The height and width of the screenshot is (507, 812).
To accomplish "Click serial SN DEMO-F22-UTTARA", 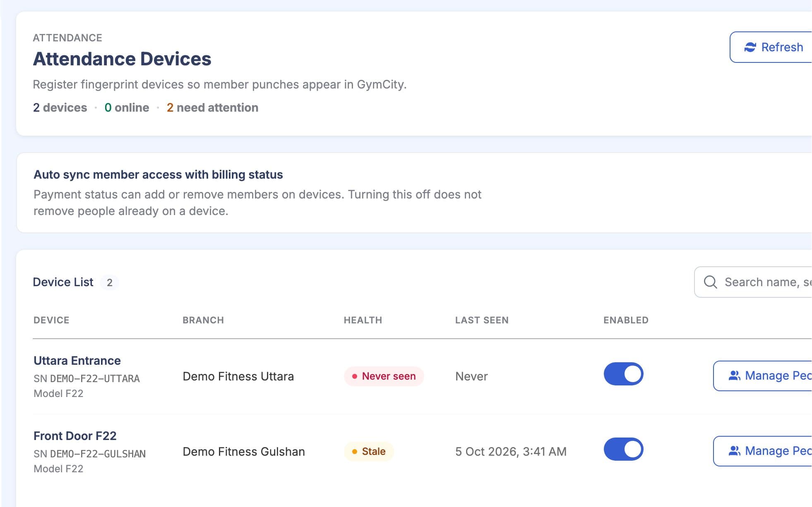I will (86, 379).
